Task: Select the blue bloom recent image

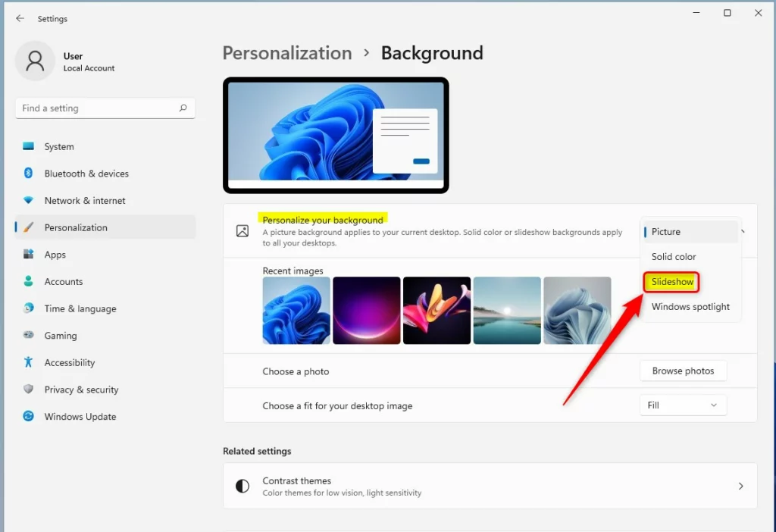Action: [x=296, y=310]
